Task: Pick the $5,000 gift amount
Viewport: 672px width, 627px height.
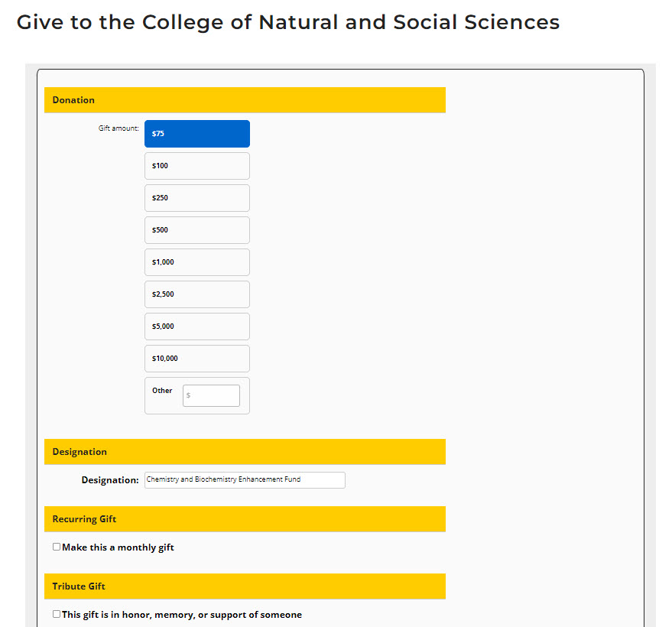Action: point(196,326)
